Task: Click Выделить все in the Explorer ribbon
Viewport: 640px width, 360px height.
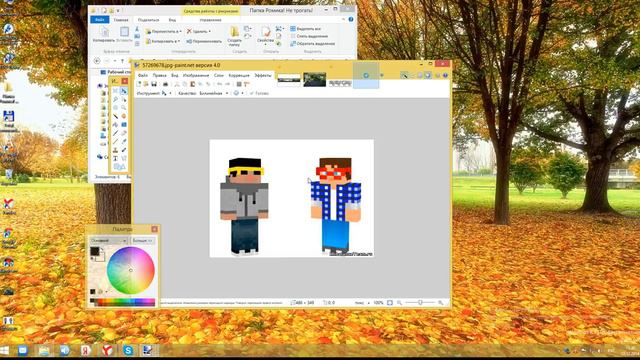Action: click(x=305, y=29)
